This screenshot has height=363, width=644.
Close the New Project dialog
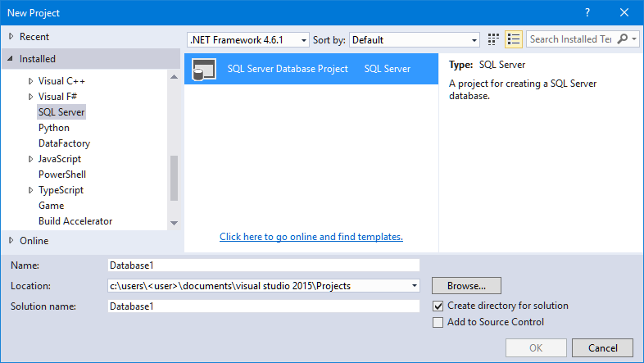click(x=624, y=13)
